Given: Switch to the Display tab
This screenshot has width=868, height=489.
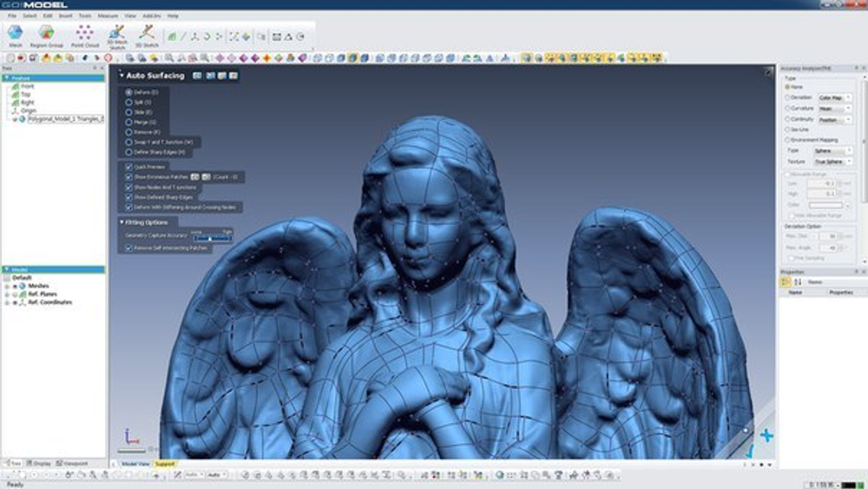Looking at the screenshot, I should coord(39,464).
